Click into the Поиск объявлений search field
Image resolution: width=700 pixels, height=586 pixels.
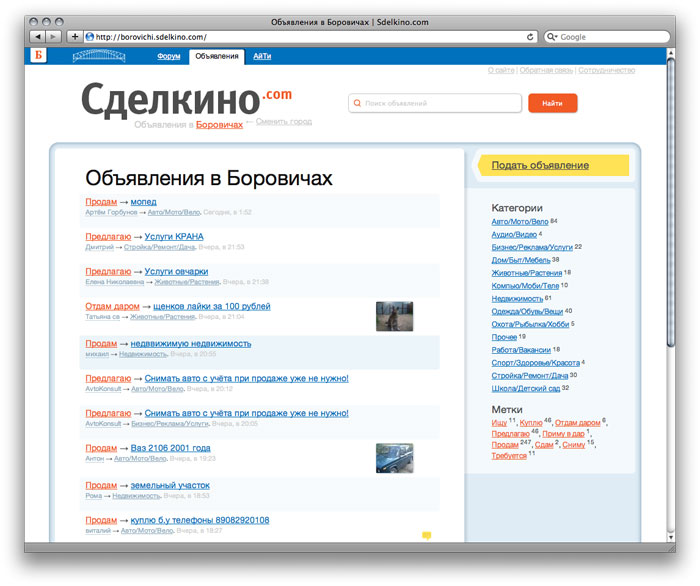point(438,103)
